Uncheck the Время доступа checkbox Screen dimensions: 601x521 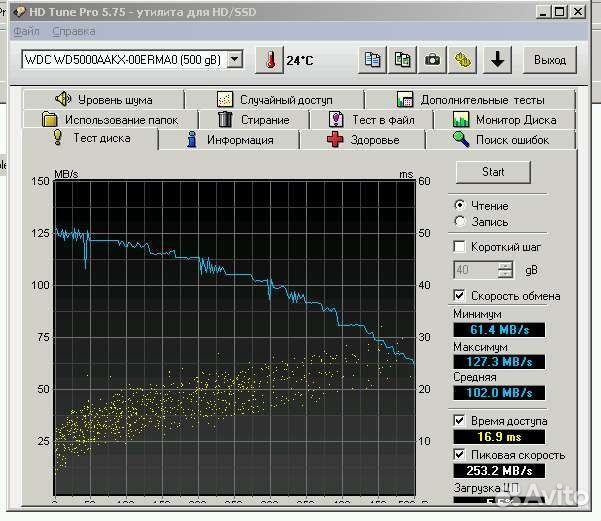[460, 421]
